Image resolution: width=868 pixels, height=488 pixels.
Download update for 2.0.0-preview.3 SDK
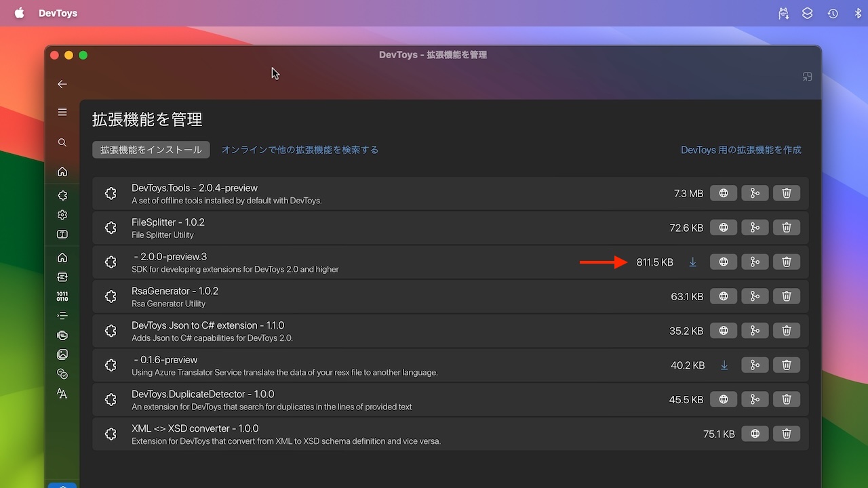[692, 262]
